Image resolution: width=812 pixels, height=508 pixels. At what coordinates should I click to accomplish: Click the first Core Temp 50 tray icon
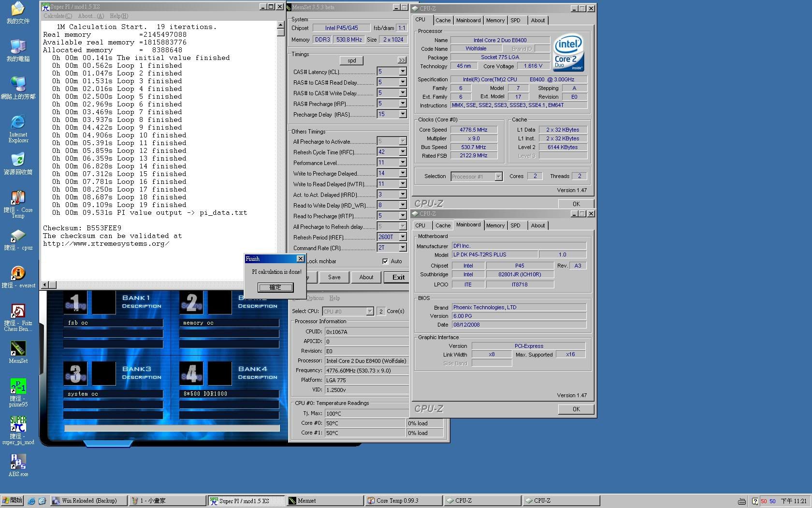click(x=764, y=501)
